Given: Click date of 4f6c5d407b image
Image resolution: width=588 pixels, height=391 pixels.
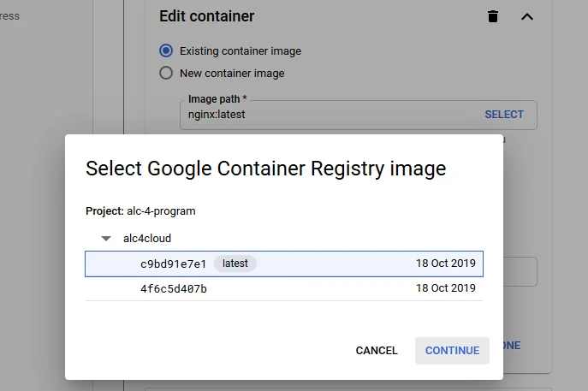Looking at the screenshot, I should (x=446, y=288).
